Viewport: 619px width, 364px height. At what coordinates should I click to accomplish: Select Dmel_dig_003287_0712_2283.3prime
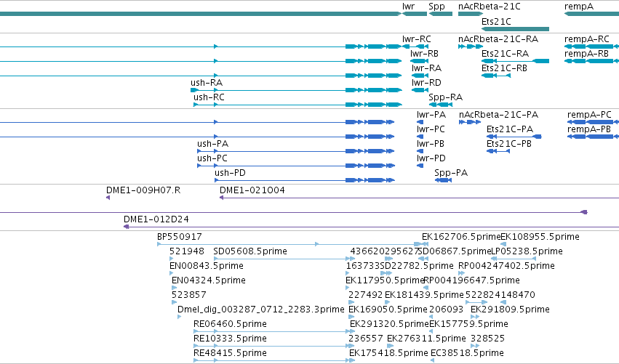pyautogui.click(x=261, y=310)
